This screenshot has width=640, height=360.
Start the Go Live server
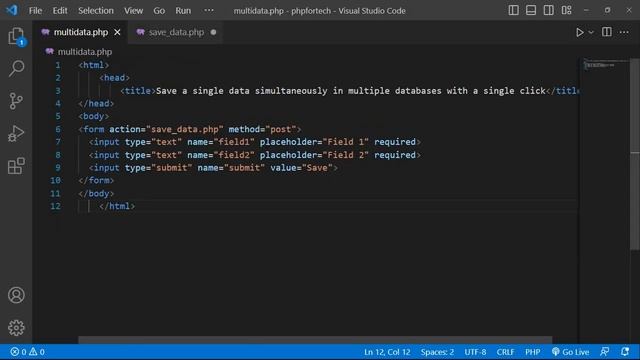pyautogui.click(x=570, y=352)
